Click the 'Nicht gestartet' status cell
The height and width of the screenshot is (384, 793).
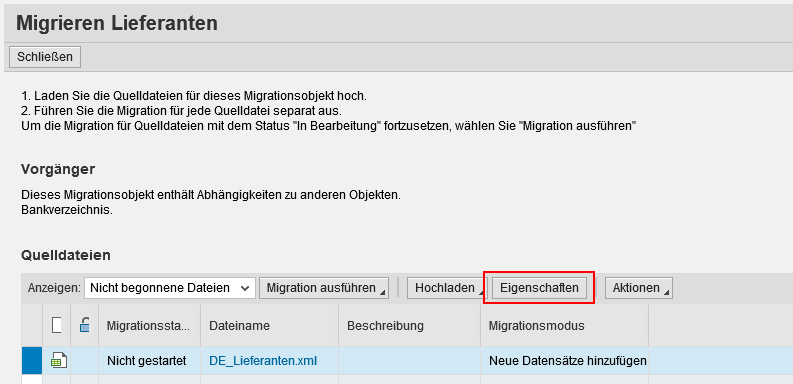pos(149,361)
